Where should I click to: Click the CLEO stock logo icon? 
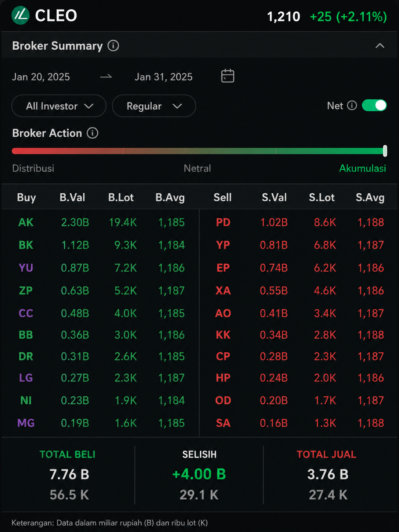[x=21, y=15]
